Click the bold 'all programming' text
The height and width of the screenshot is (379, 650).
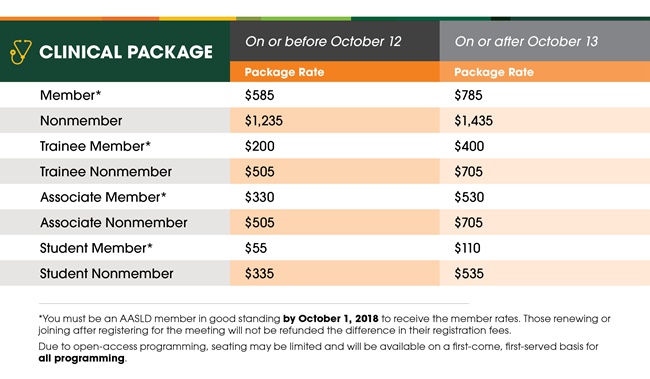pos(82,358)
